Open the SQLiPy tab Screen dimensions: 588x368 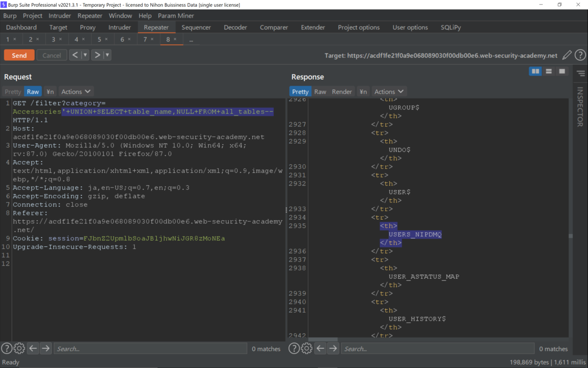pos(451,27)
